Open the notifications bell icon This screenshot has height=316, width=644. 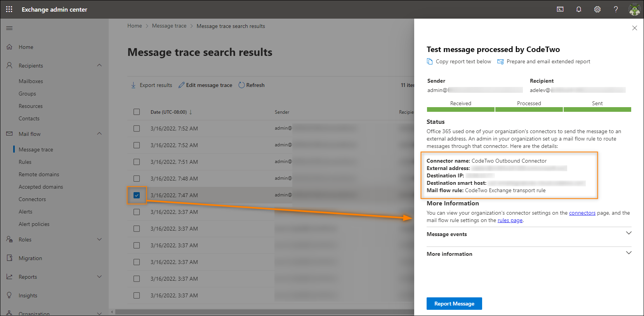579,9
